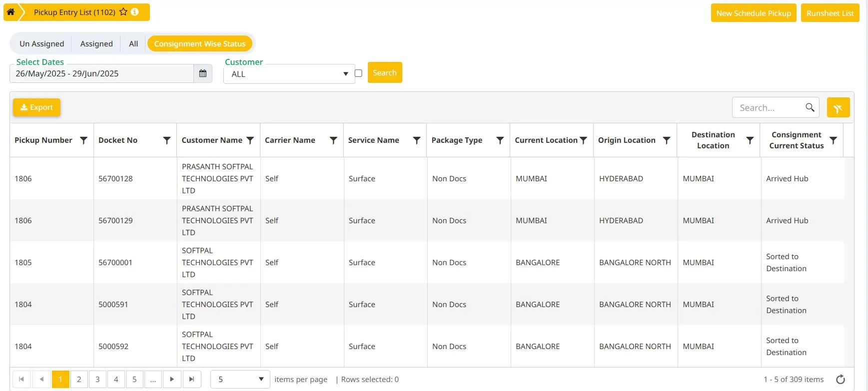Switch to Un Assigned tab
Viewport: 868px width, 391px height.
pos(42,43)
